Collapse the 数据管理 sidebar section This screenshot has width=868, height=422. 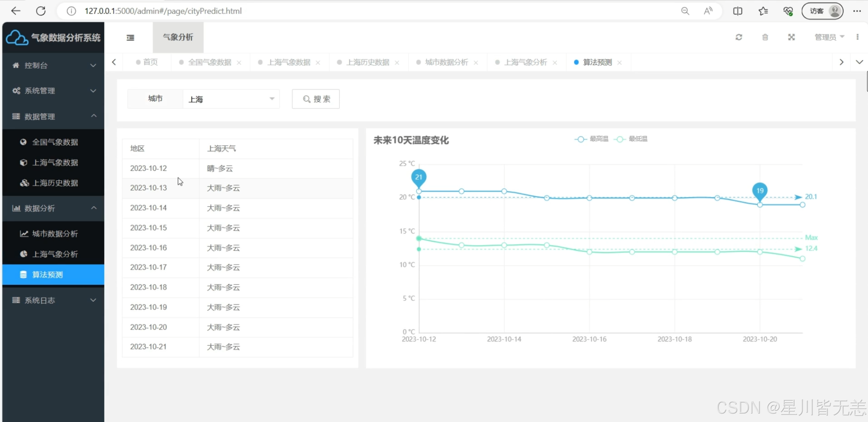(x=53, y=116)
